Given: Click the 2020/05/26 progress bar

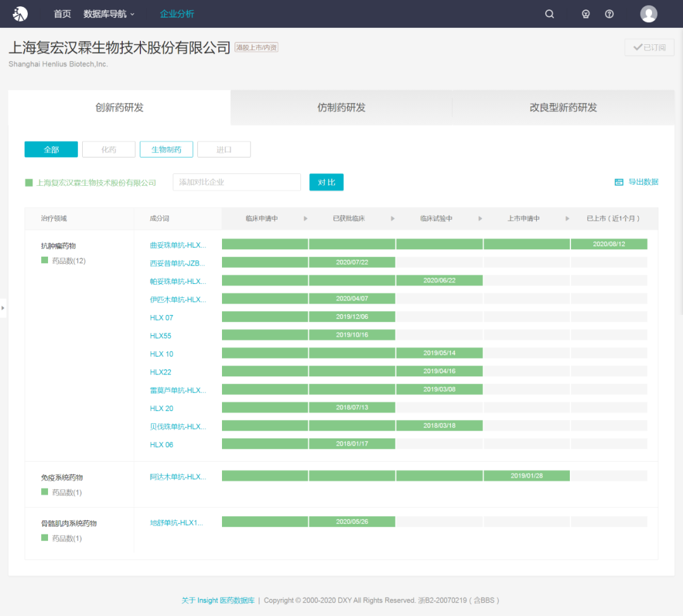Looking at the screenshot, I should pos(352,522).
